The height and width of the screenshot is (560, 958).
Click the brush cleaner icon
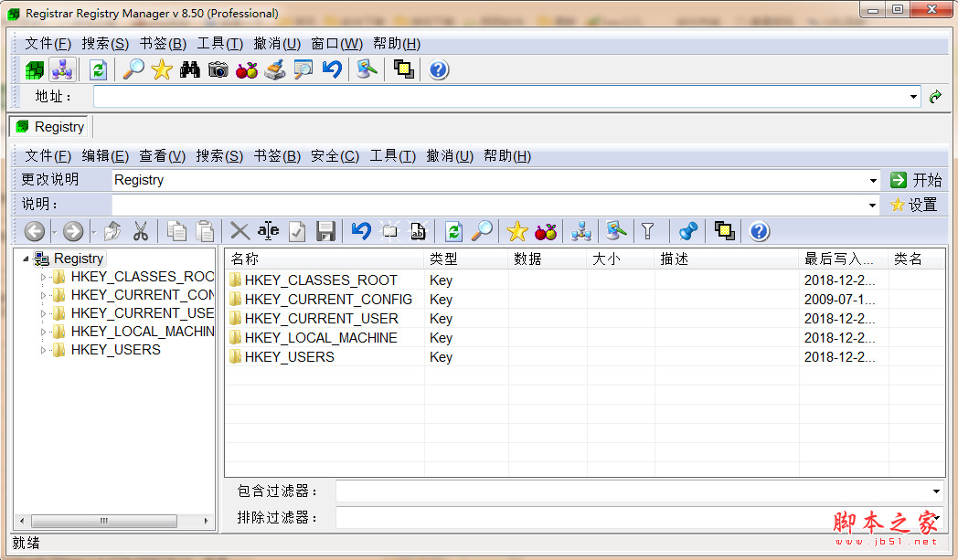pyautogui.click(x=275, y=69)
